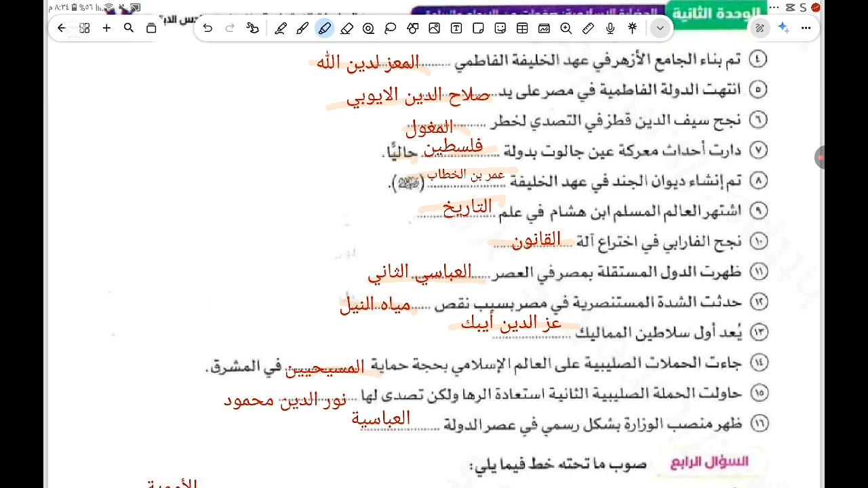Tap handwritten answer عز الدين أيبك
The height and width of the screenshot is (488, 868).
click(511, 323)
